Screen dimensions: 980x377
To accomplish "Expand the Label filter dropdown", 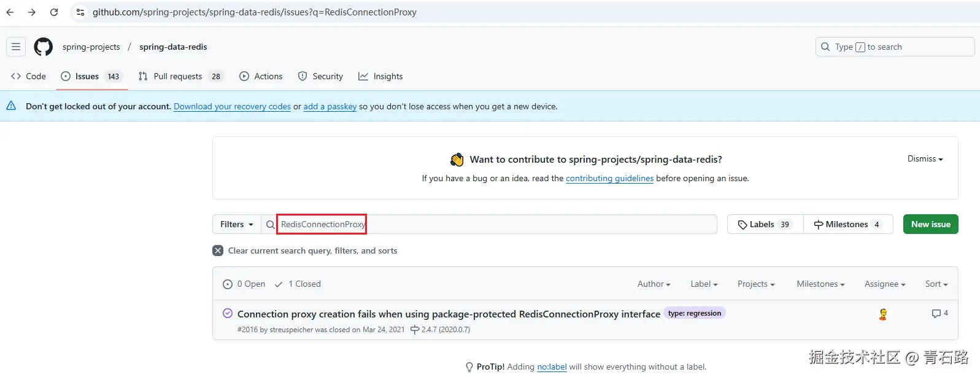I will tap(704, 284).
